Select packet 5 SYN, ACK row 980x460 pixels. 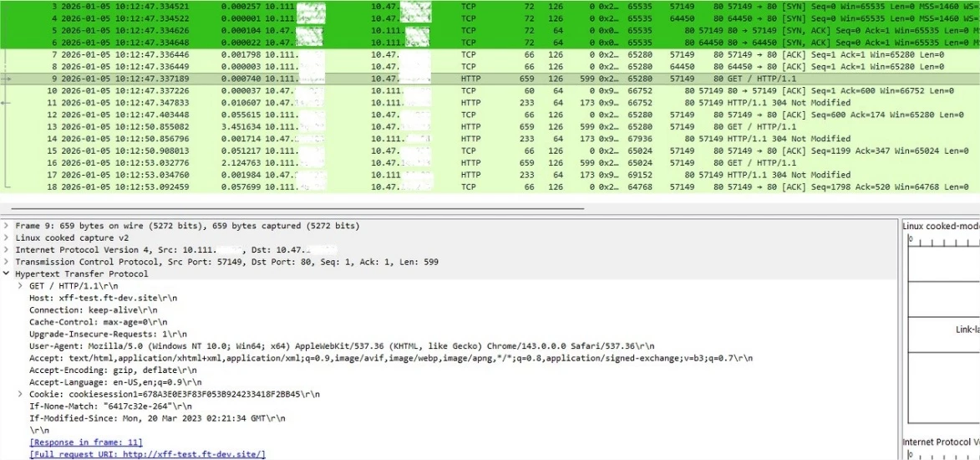pos(490,31)
